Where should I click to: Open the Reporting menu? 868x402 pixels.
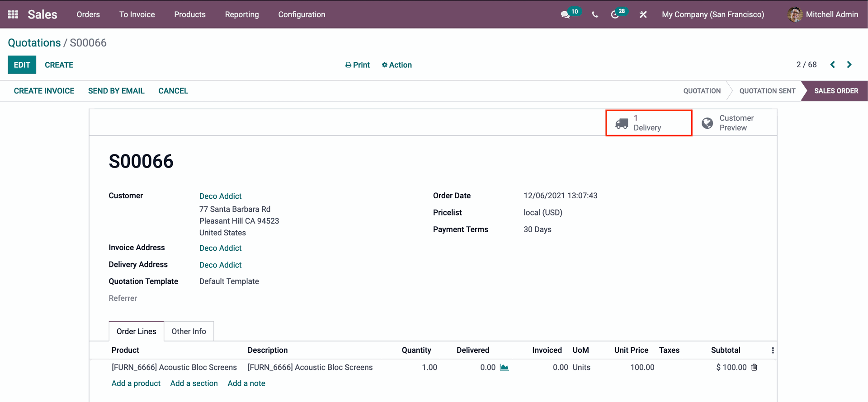(x=242, y=14)
